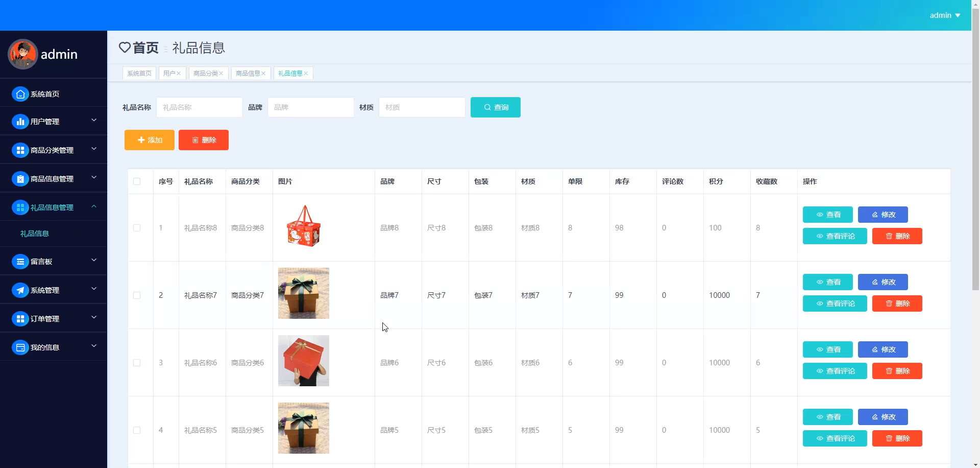Expand the 留言板 menu chevron
The height and width of the screenshot is (468, 980).
point(94,261)
